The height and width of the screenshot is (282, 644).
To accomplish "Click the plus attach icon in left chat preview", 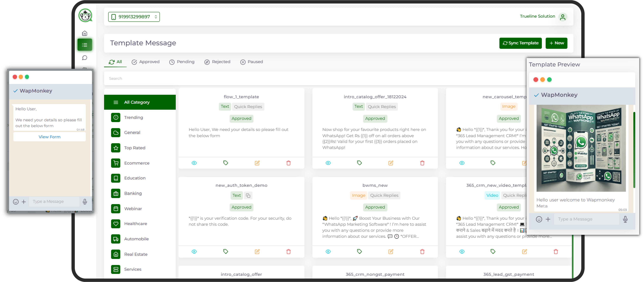I will click(24, 202).
